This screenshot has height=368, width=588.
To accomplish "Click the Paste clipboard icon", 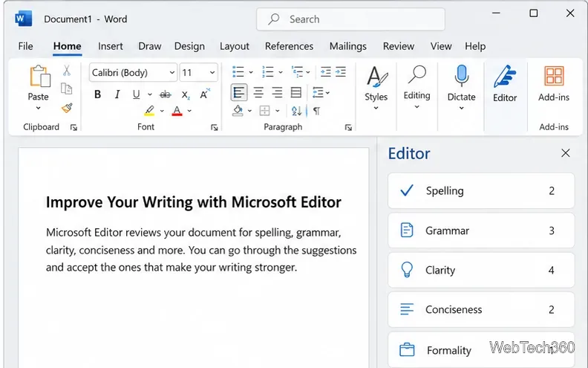I will pos(39,77).
